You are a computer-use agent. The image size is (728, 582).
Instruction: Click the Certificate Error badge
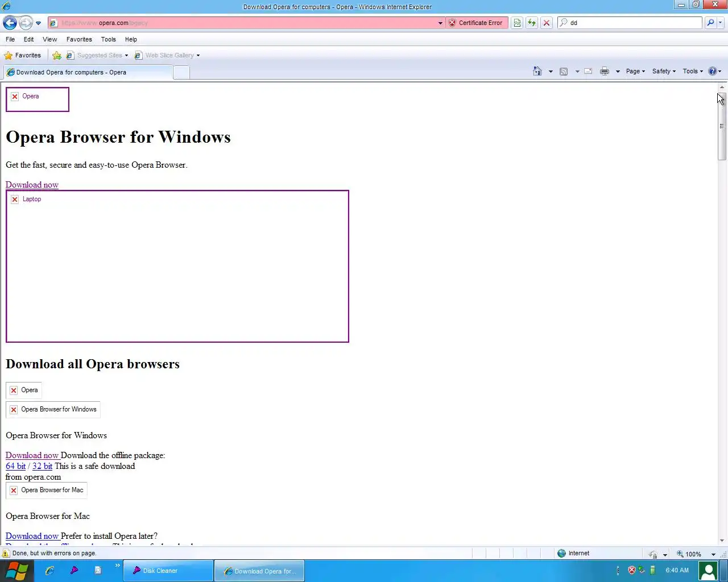[x=476, y=23]
